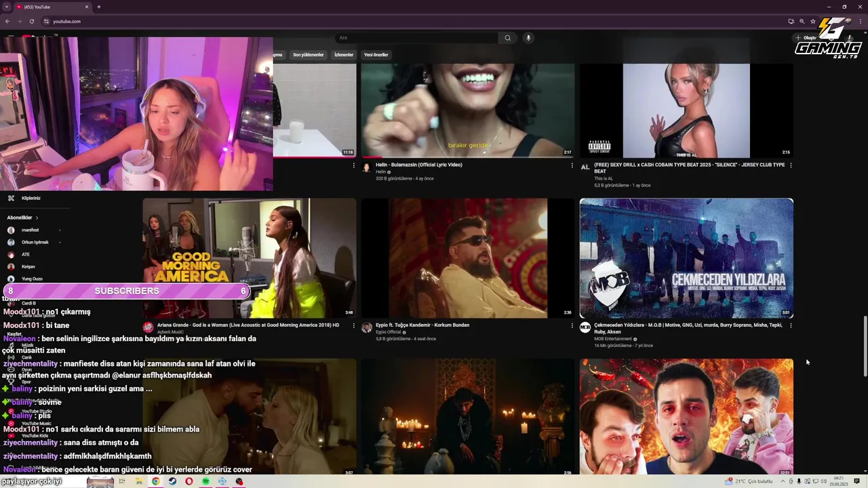Click Helin channel avatar below video
The height and width of the screenshot is (488, 868).
(x=367, y=167)
